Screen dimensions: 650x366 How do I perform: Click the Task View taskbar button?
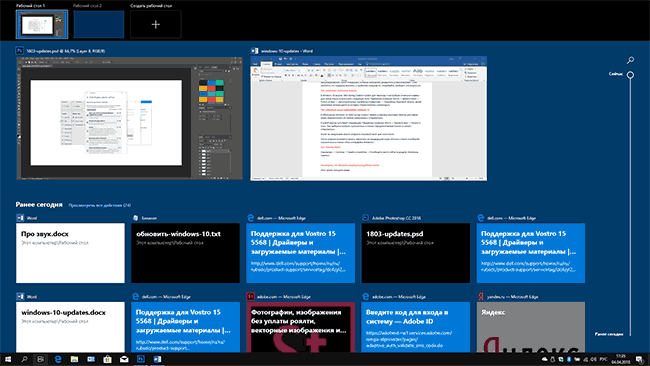point(41,359)
